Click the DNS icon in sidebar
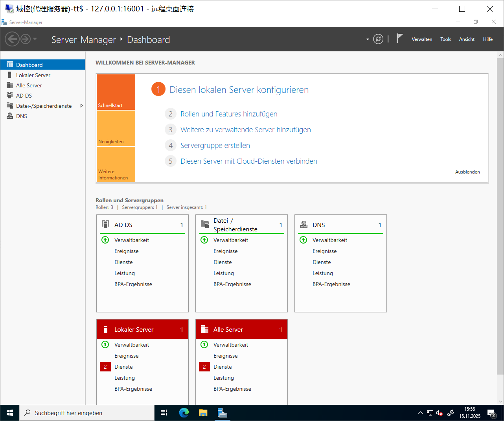The image size is (504, 421). pos(10,116)
